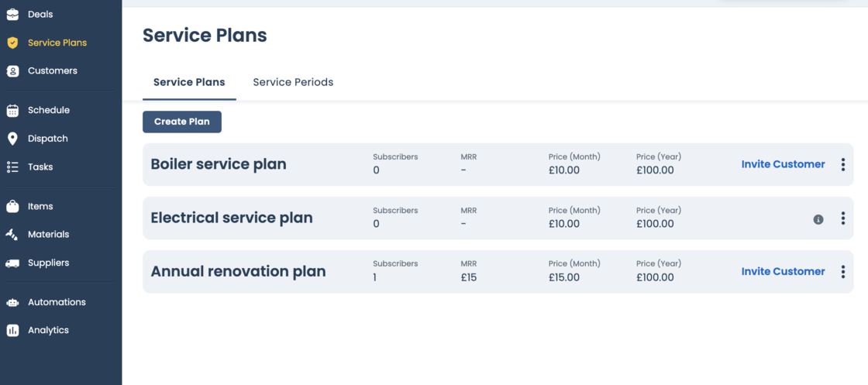Open Schedule via the calendar icon
Image resolution: width=868 pixels, height=385 pixels.
(12, 111)
